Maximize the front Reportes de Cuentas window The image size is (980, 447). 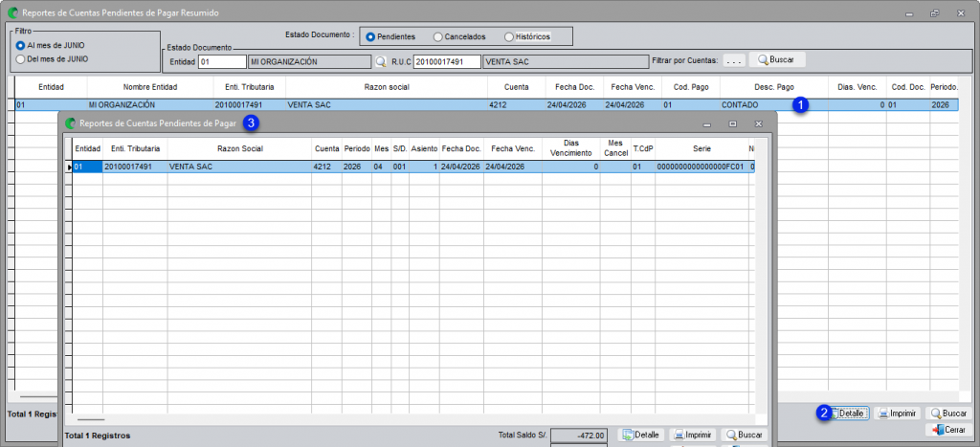(732, 124)
